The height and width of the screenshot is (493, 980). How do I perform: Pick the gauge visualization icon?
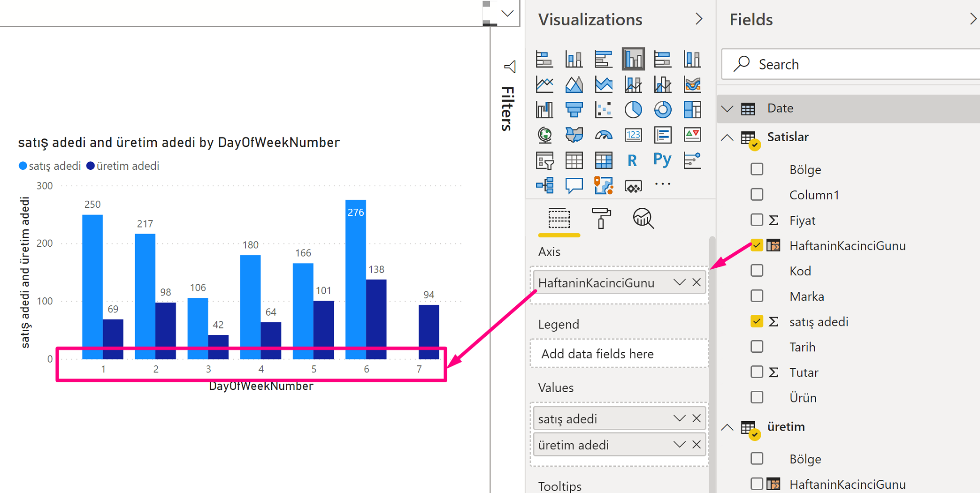603,135
